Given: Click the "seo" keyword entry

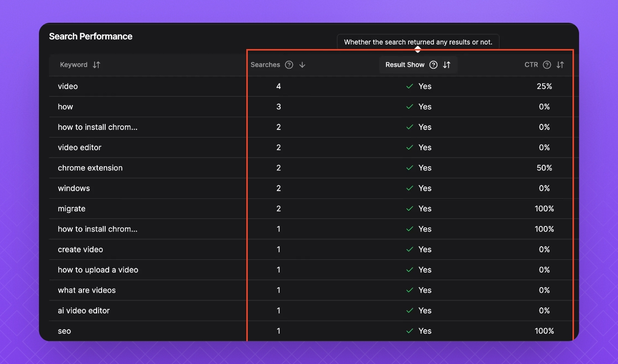Looking at the screenshot, I should click(x=64, y=331).
